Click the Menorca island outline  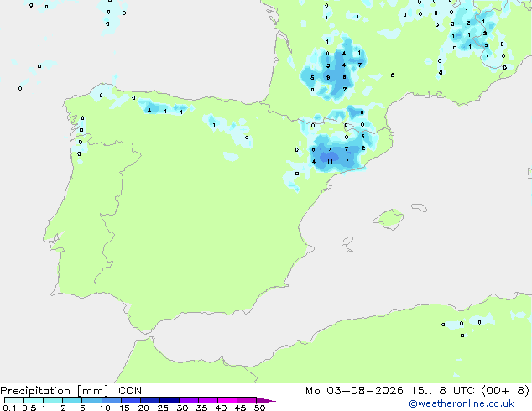click(x=419, y=207)
